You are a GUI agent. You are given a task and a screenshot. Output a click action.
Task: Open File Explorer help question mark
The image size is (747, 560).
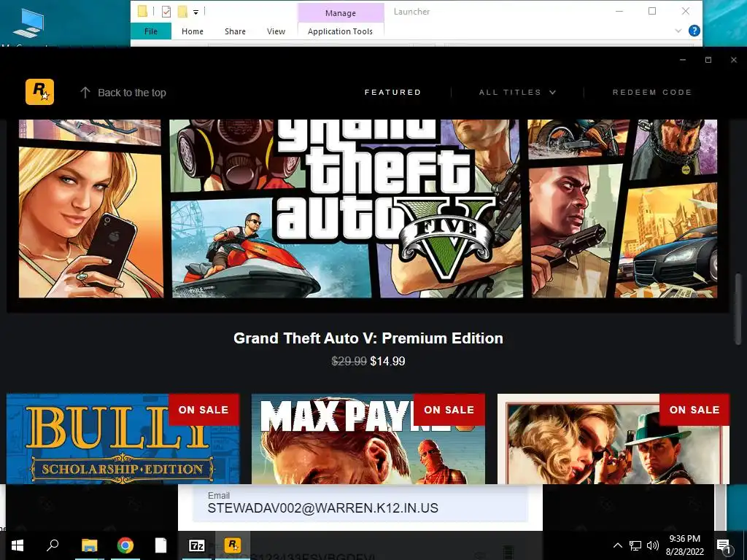pos(694,31)
